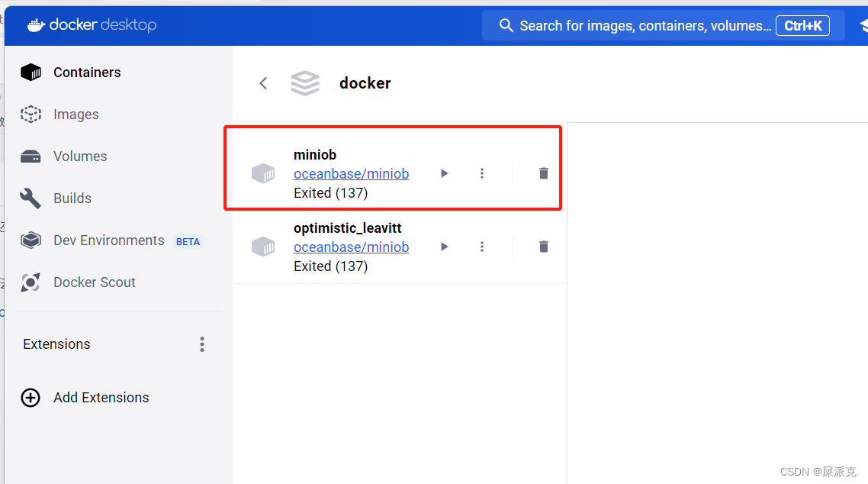Start the miniob container with play button
This screenshot has height=484, width=868.
pyautogui.click(x=444, y=173)
